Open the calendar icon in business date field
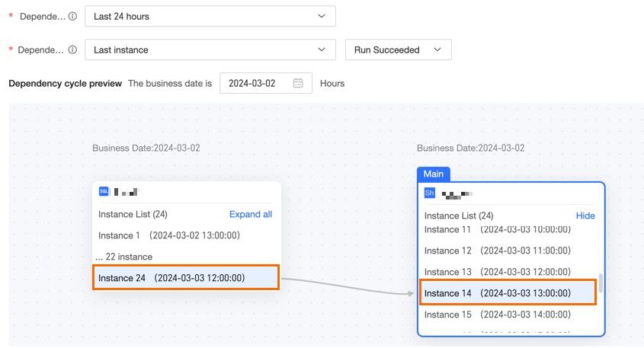This screenshot has height=348, width=644. pyautogui.click(x=298, y=83)
